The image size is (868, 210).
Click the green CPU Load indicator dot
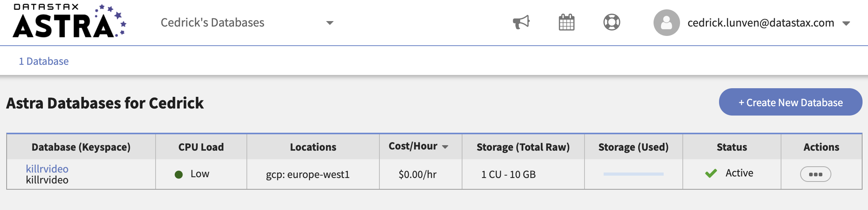pyautogui.click(x=179, y=174)
